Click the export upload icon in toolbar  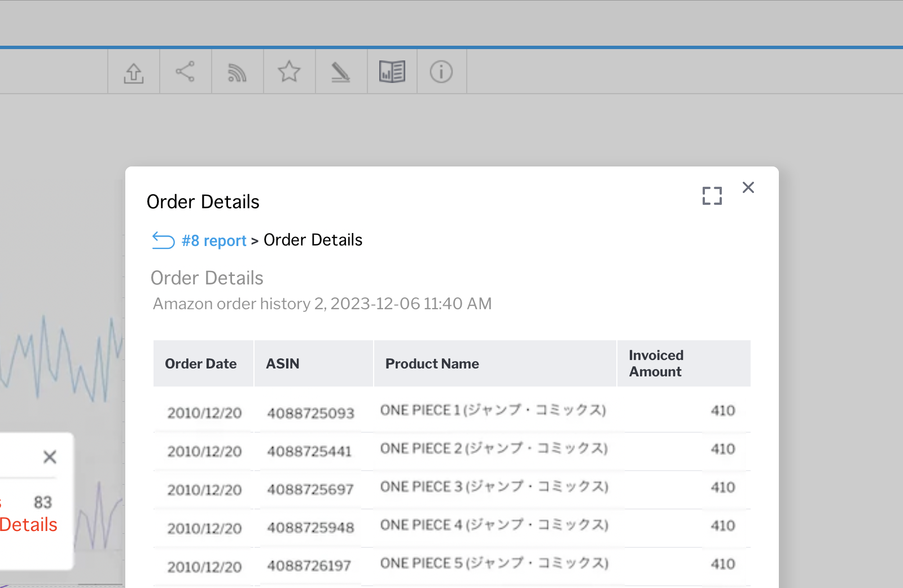(x=134, y=72)
